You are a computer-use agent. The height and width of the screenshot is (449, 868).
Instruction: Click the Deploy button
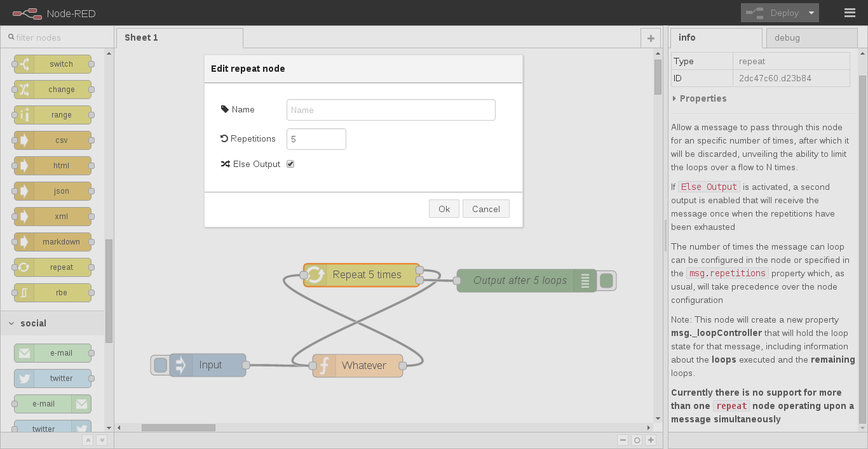pyautogui.click(x=773, y=13)
